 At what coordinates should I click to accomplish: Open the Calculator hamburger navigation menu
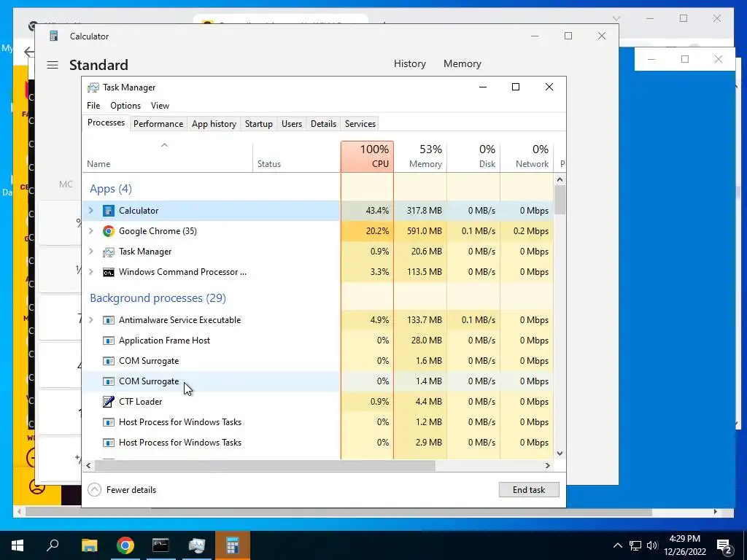point(53,65)
